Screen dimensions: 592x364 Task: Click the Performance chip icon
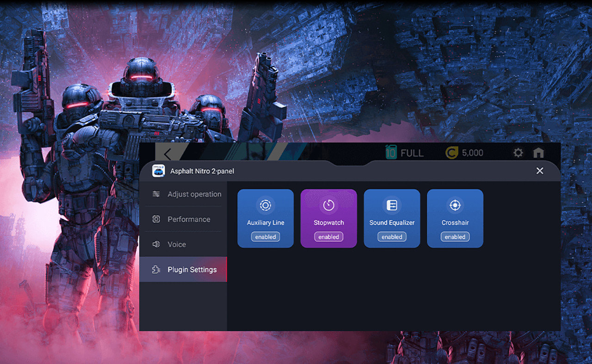pos(156,219)
